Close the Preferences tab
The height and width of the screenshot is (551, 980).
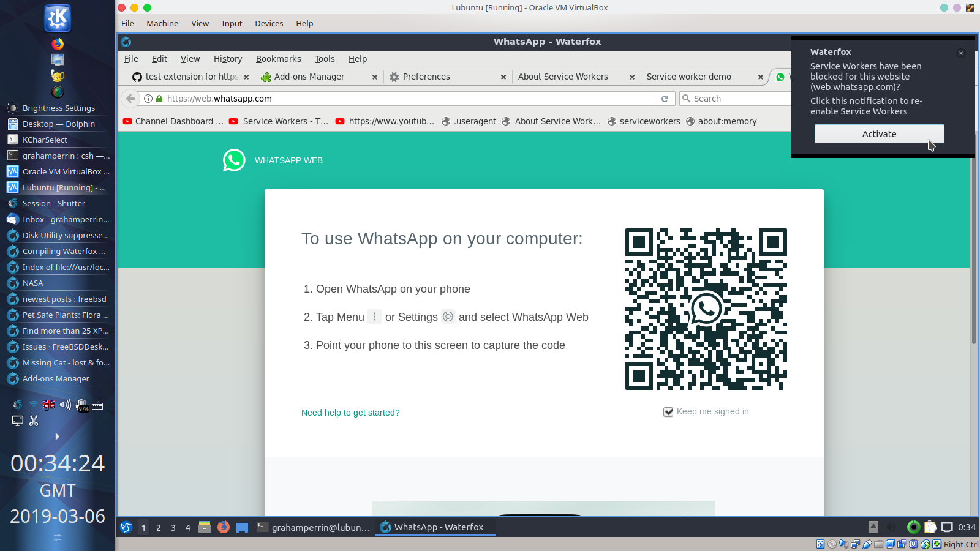503,77
